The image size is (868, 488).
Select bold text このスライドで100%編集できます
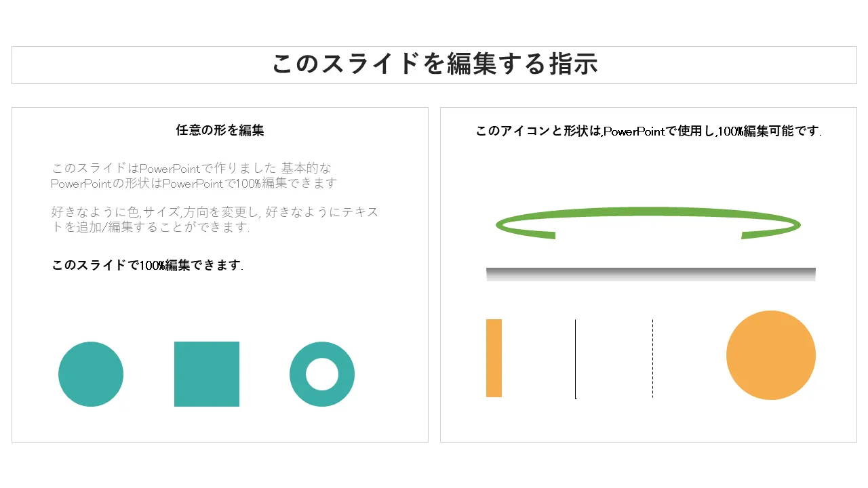[147, 265]
